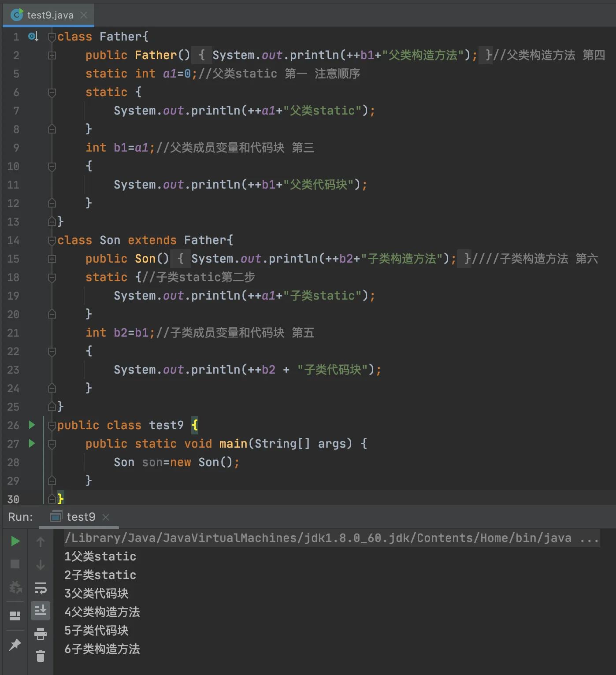Expand the folded Father() constructor on line 2
Screen dimensions: 616x675
tap(52, 56)
